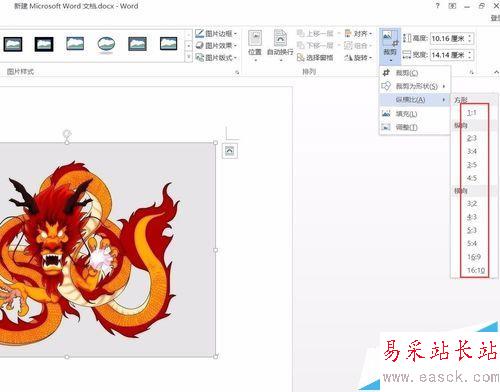Select the 3:4 aspect ratio
The height and width of the screenshot is (392, 500).
(x=471, y=151)
